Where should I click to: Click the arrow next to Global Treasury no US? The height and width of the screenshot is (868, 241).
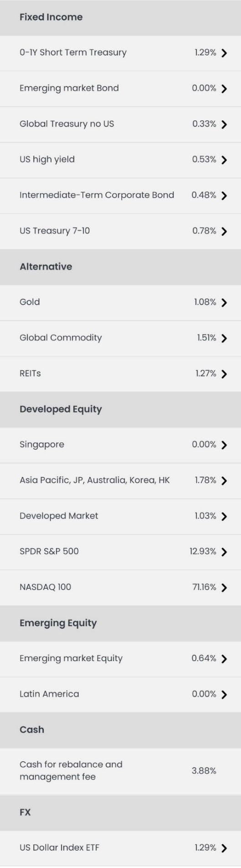click(224, 124)
